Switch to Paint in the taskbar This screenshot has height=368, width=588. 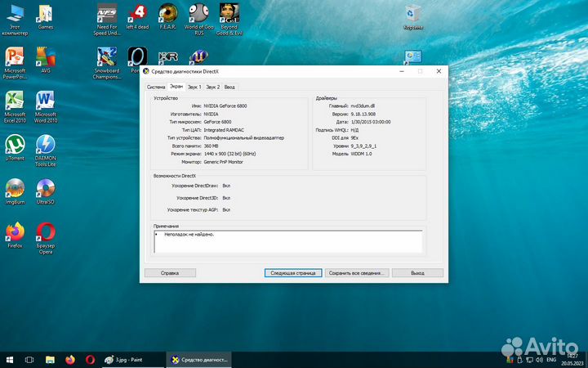[131, 359]
